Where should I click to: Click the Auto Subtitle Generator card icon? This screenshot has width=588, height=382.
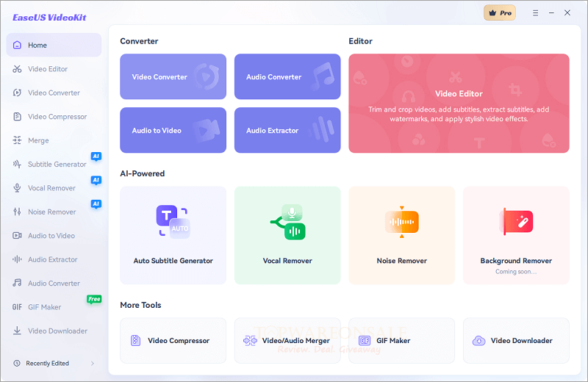(173, 221)
